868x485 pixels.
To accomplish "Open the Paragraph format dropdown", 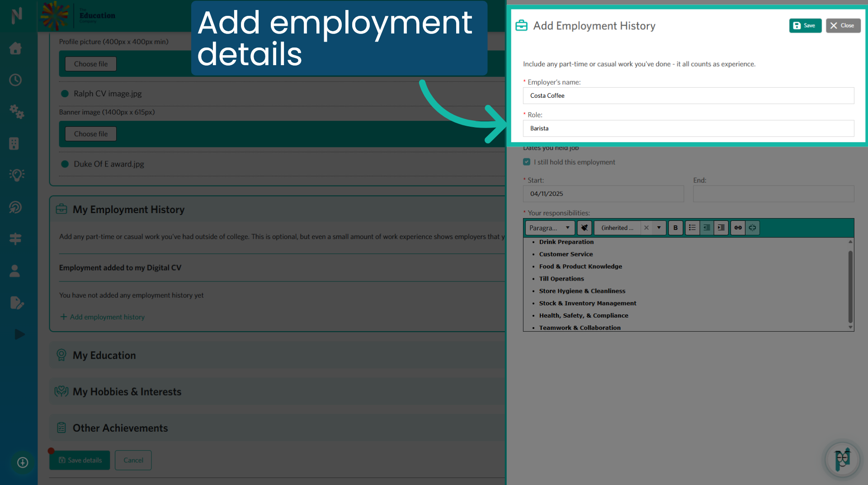I will [x=550, y=228].
